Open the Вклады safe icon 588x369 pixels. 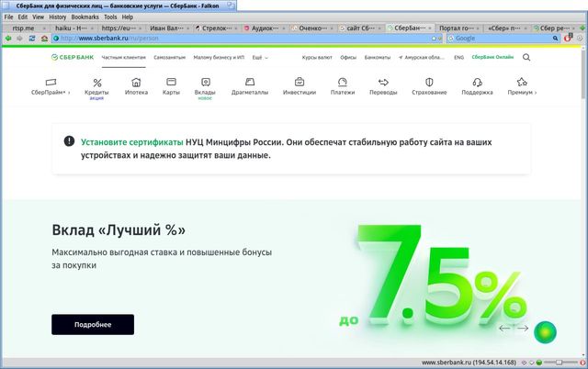click(x=206, y=82)
